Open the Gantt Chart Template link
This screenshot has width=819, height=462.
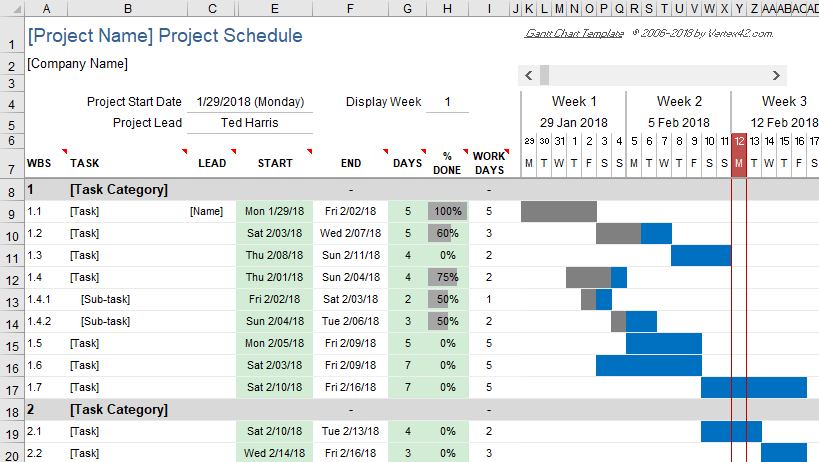[574, 33]
